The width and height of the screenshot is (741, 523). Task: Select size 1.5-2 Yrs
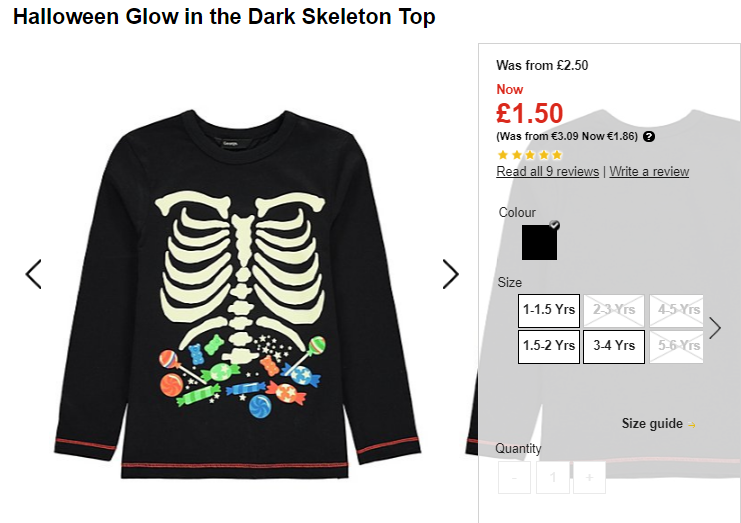click(549, 346)
